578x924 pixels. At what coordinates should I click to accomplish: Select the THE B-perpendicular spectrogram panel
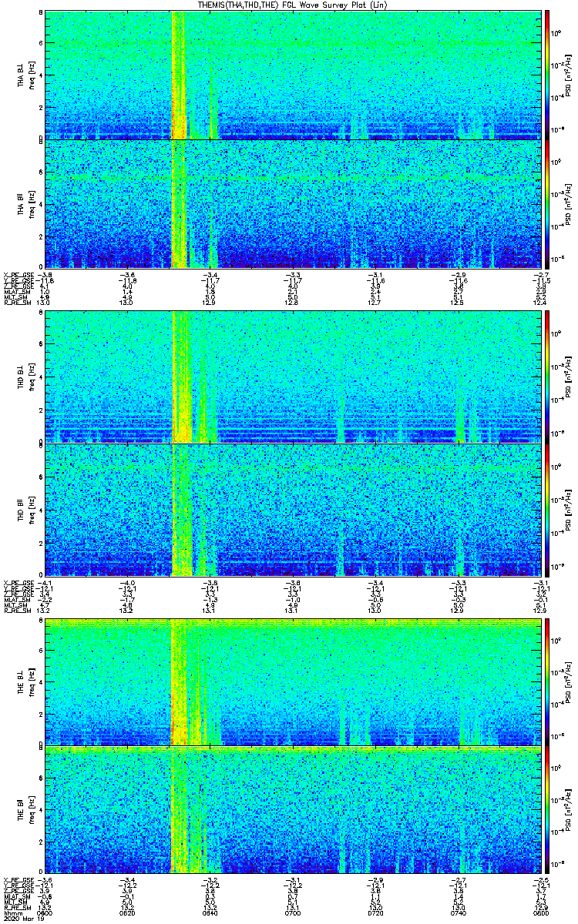[292, 681]
